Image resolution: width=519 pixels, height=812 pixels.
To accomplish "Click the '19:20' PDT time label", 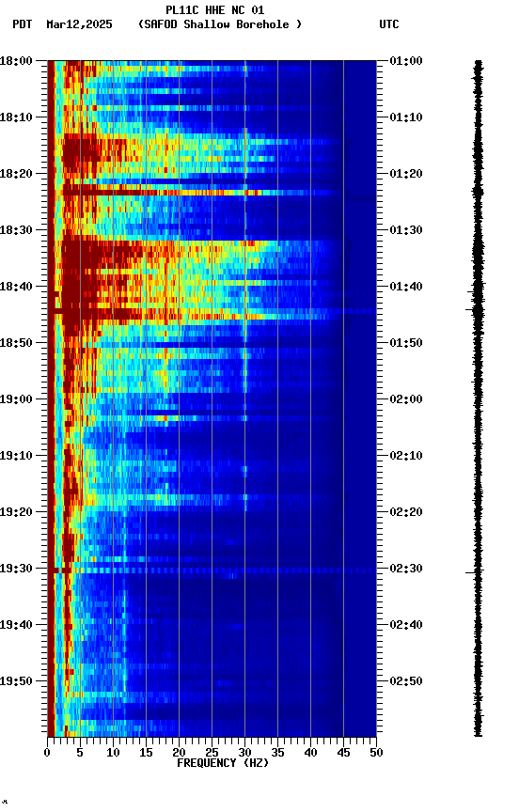I will tap(16, 512).
